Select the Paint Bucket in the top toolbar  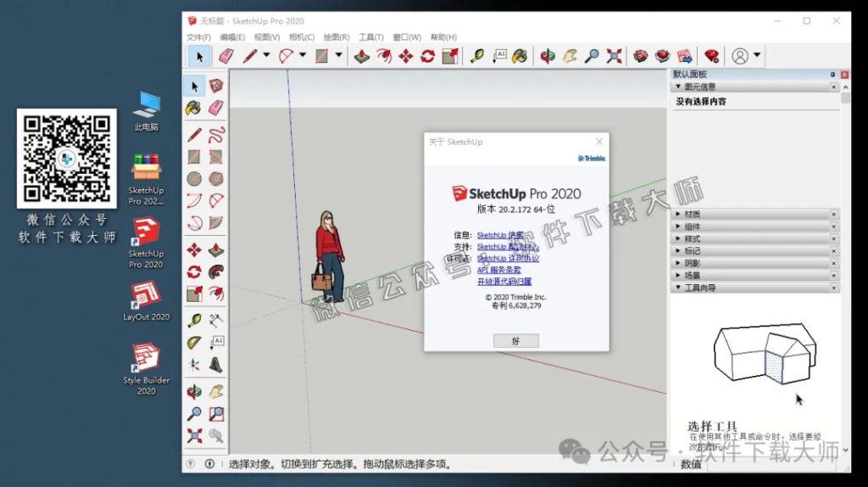pyautogui.click(x=520, y=56)
